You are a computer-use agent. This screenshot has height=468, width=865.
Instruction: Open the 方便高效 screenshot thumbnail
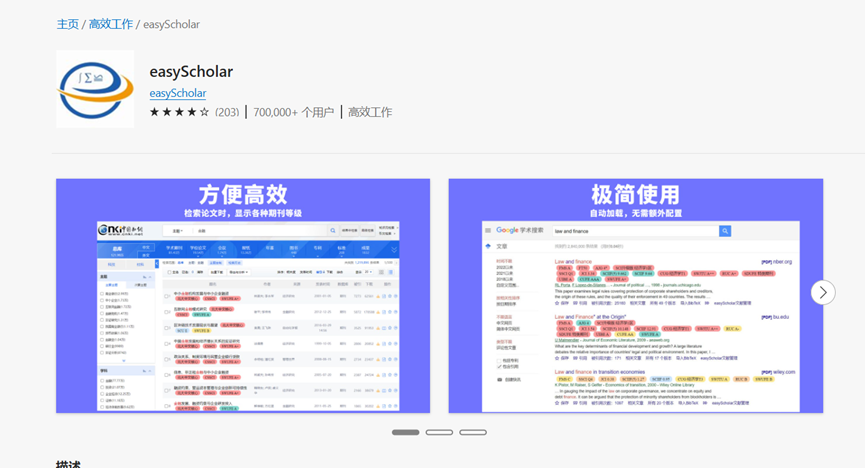243,296
